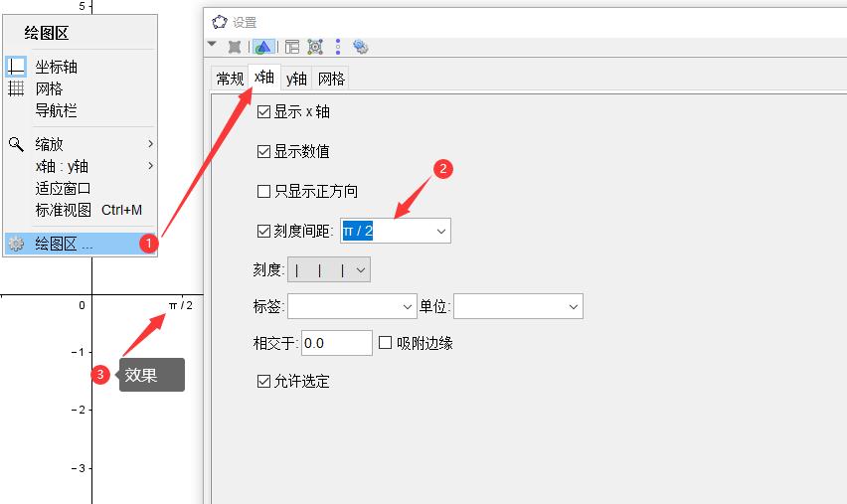Click the GeoGebra pentagon icon in Settings title

(220, 22)
